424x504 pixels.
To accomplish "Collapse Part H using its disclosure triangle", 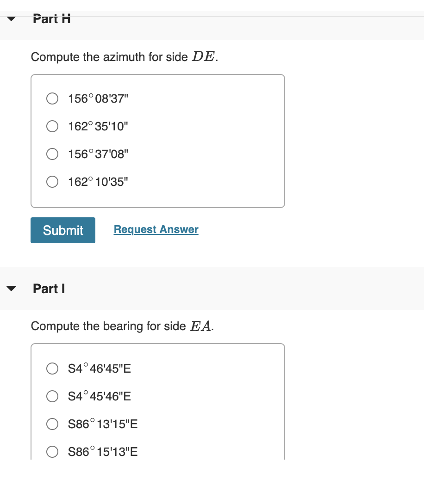I will [11, 19].
